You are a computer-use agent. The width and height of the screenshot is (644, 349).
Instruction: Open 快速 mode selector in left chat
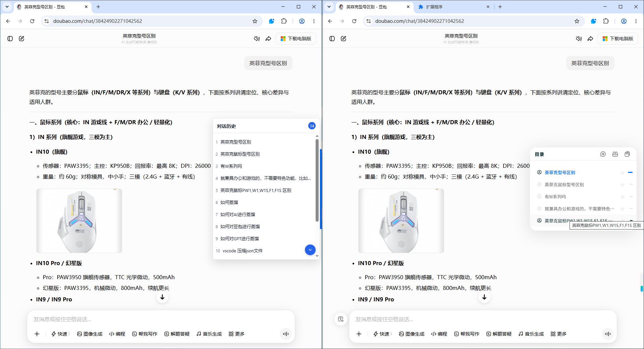(60, 334)
